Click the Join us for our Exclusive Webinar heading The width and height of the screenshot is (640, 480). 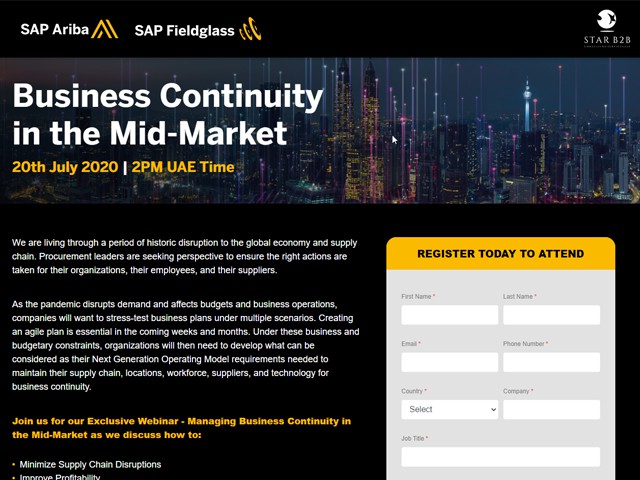coord(181,428)
